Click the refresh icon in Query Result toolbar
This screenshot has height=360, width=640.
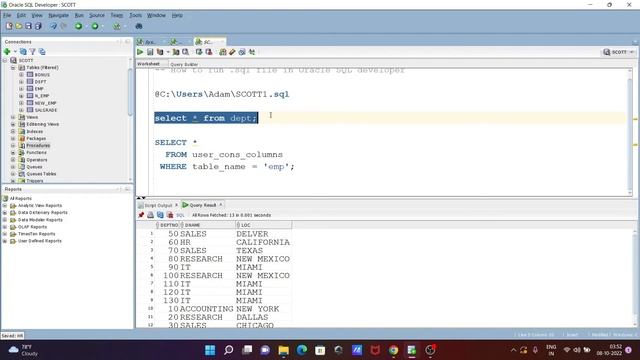click(160, 215)
